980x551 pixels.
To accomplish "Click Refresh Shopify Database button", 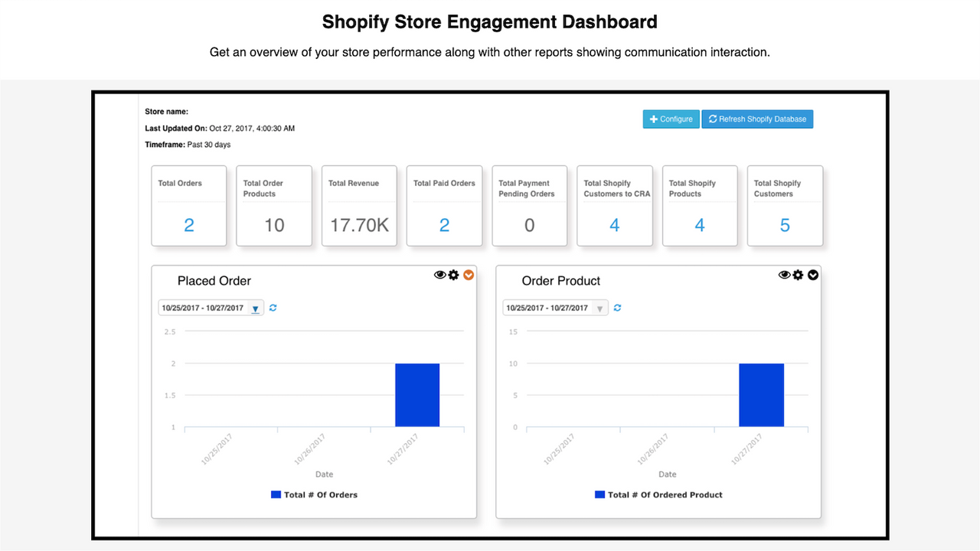I will 757,119.
